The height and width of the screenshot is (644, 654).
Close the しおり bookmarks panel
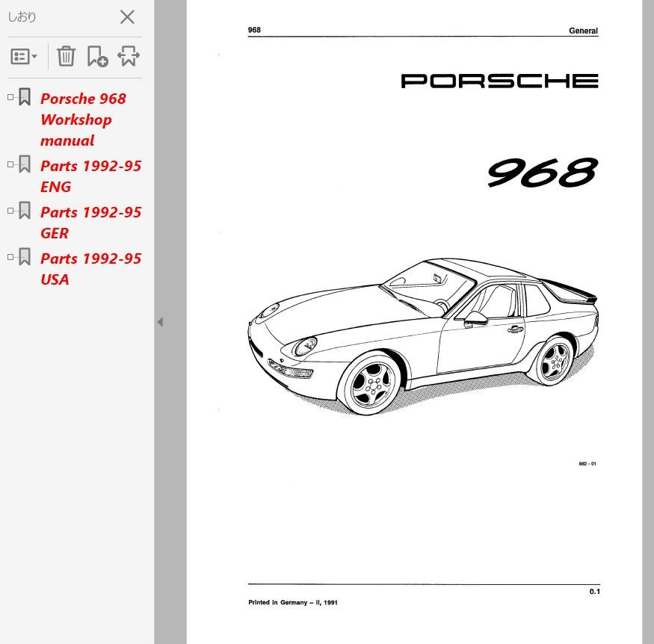(127, 17)
